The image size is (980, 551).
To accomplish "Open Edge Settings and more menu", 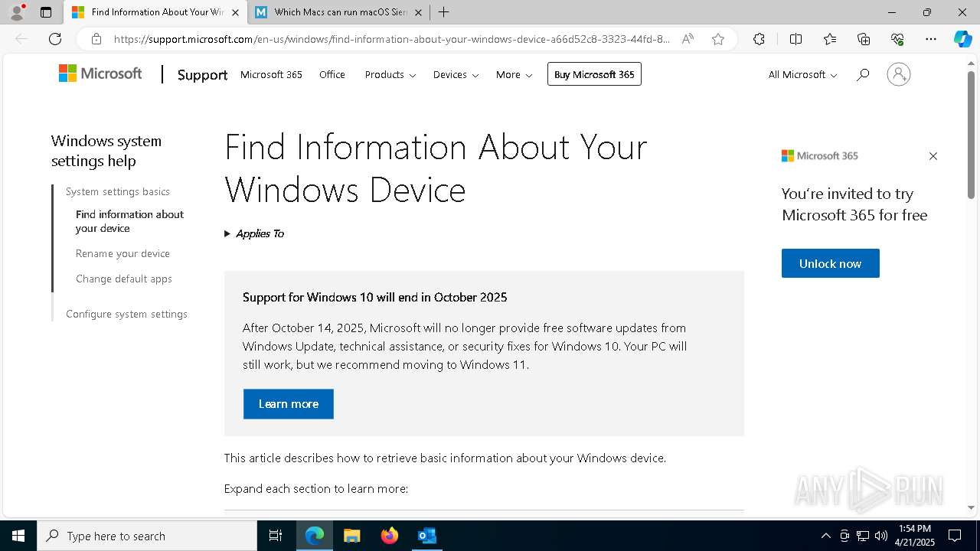I will point(931,39).
